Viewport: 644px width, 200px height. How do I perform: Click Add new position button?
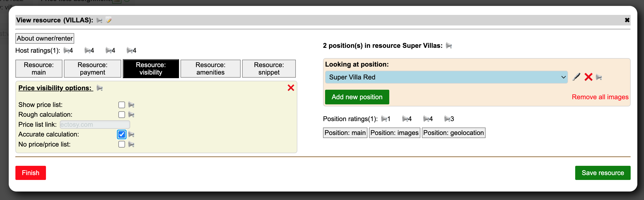357,97
